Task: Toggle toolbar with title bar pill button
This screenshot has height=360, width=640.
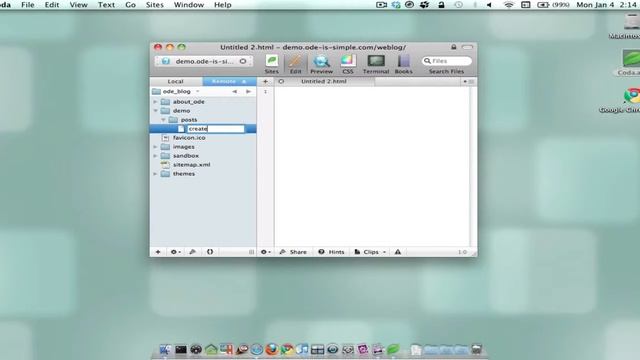Action: [467, 47]
